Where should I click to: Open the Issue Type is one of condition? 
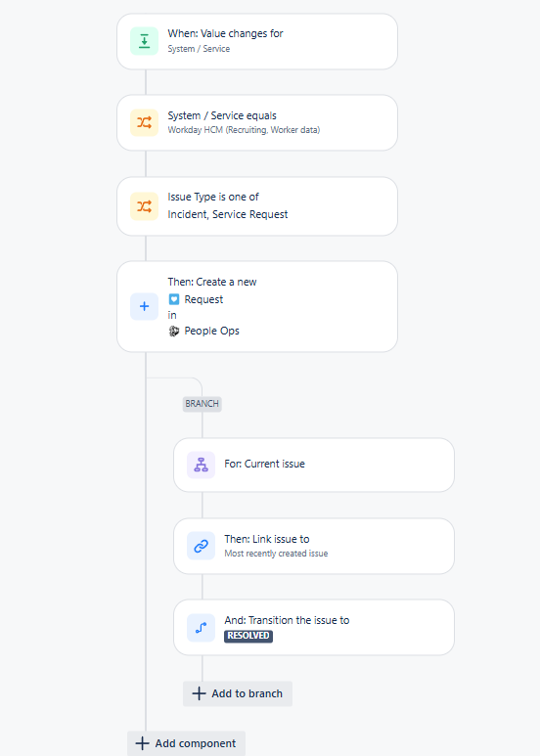pos(257,206)
